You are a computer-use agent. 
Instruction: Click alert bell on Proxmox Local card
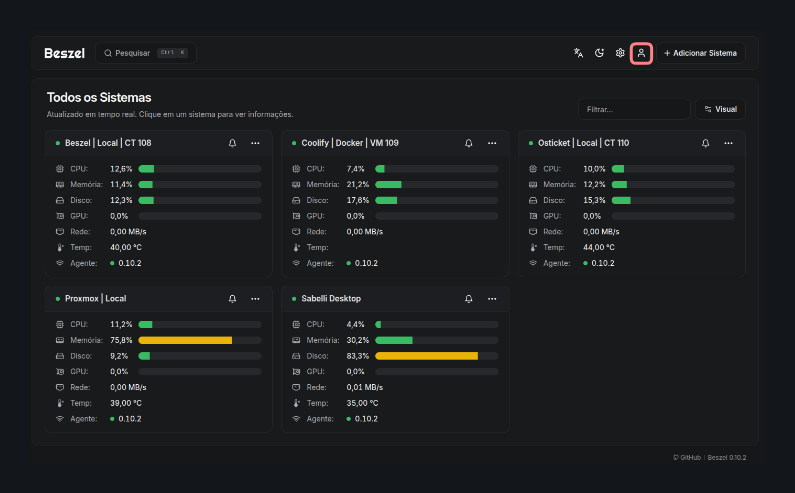point(233,298)
